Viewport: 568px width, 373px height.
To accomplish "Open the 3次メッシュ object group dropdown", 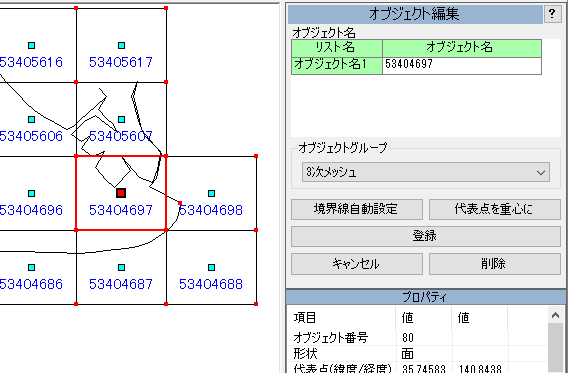I will [x=426, y=172].
